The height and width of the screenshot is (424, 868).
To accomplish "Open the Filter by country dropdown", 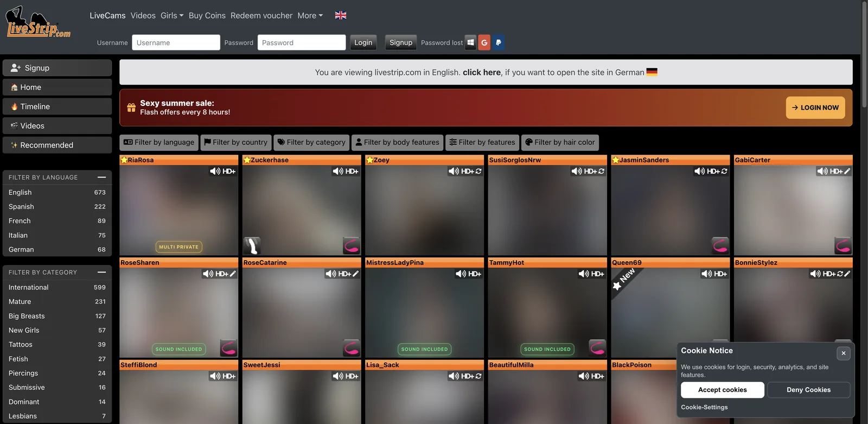I will pyautogui.click(x=236, y=142).
